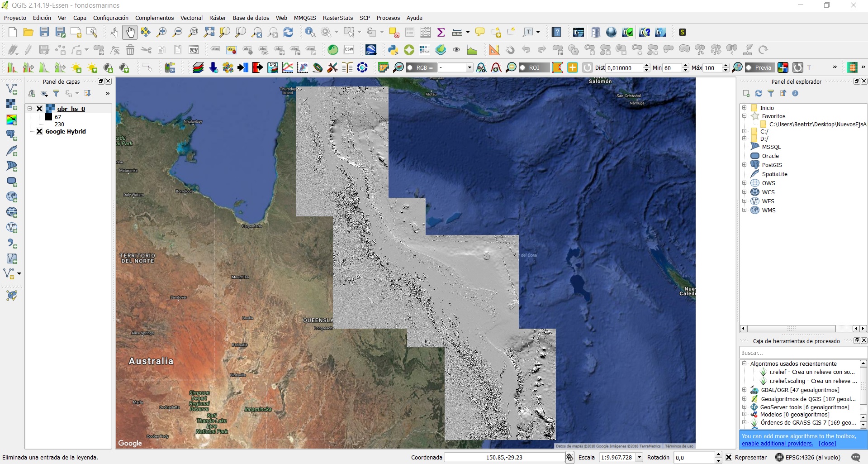This screenshot has height=464, width=868.
Task: Expand GDAL/OGR geoalgorithms group
Action: 744,390
